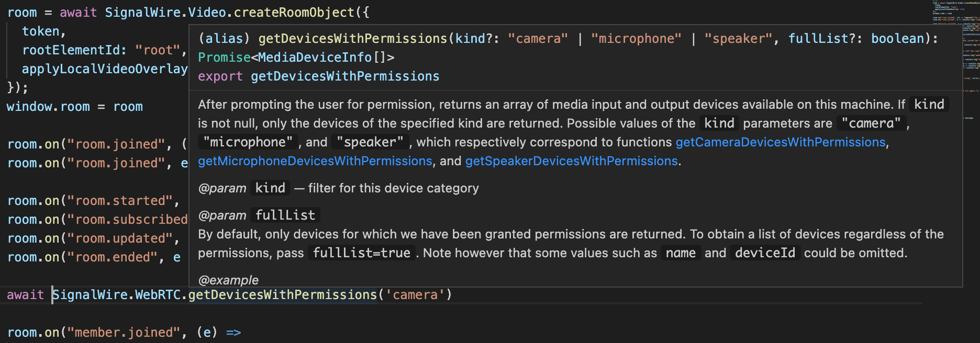Image resolution: width=980 pixels, height=343 pixels.
Task: Click the fullList=true code snippet
Action: pyautogui.click(x=361, y=253)
